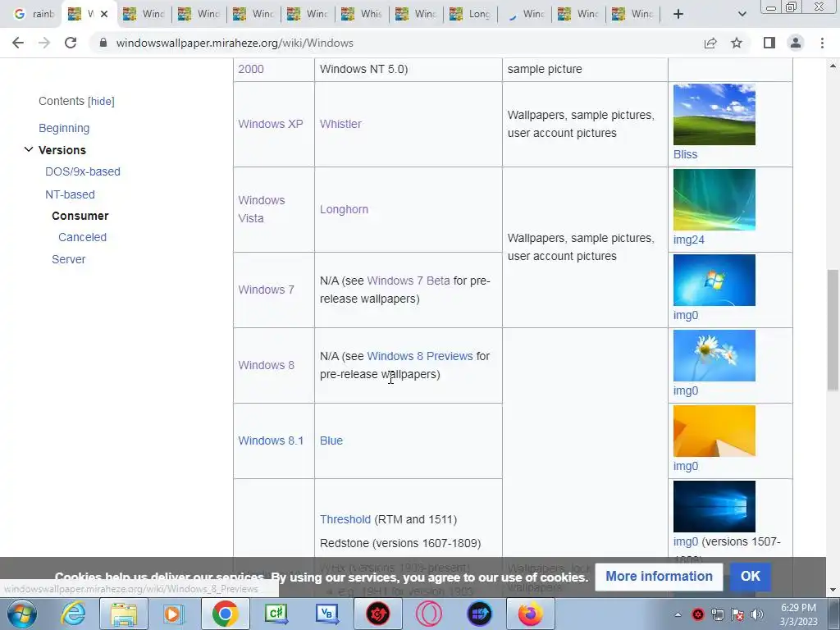Open Firefox from the taskbar
This screenshot has width=840, height=630.
pyautogui.click(x=531, y=614)
